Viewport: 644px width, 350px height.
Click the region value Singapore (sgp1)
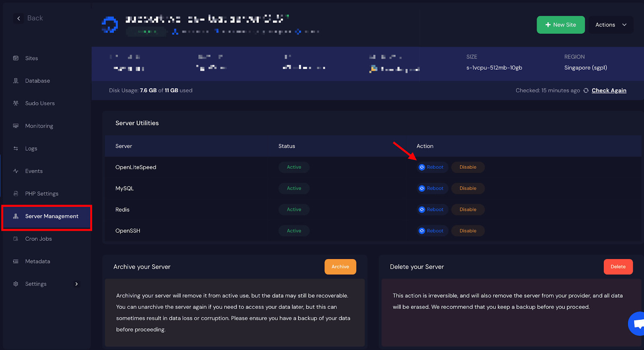pos(586,68)
